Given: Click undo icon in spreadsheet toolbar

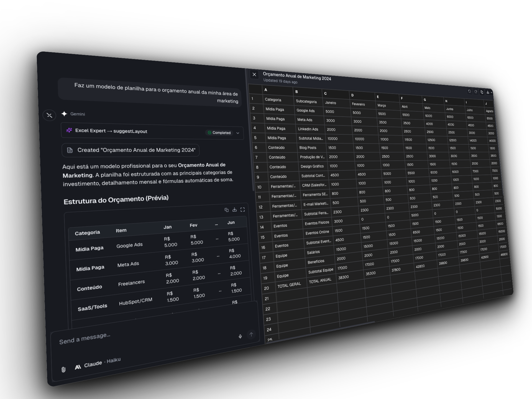Looking at the screenshot, I should click(x=469, y=91).
